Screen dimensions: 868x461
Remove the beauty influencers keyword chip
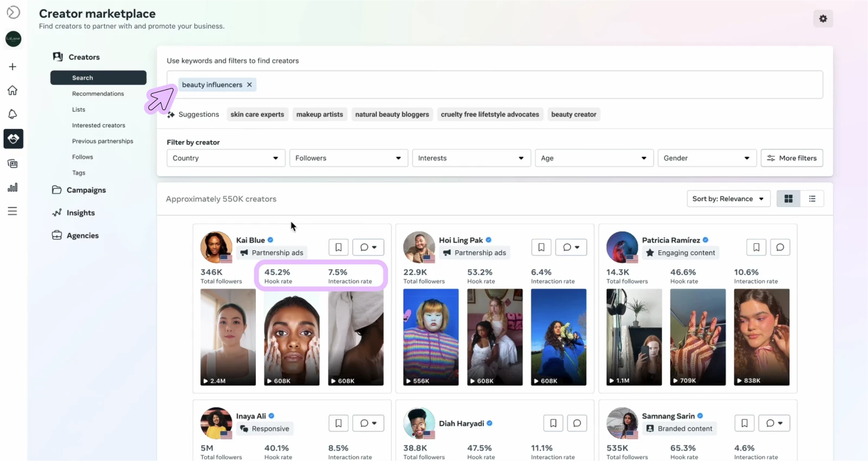point(249,85)
